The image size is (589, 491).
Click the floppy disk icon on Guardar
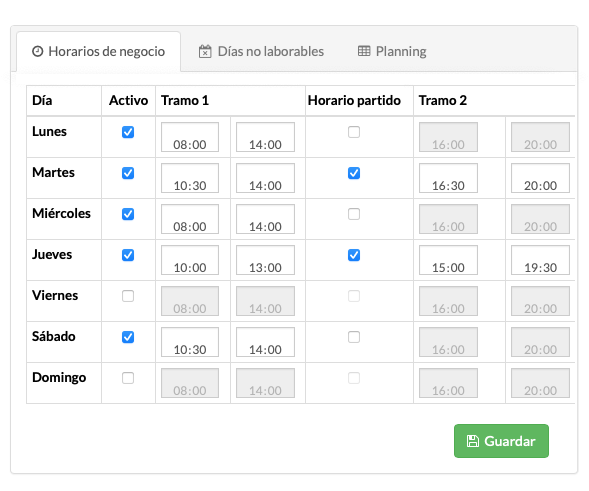click(x=473, y=441)
